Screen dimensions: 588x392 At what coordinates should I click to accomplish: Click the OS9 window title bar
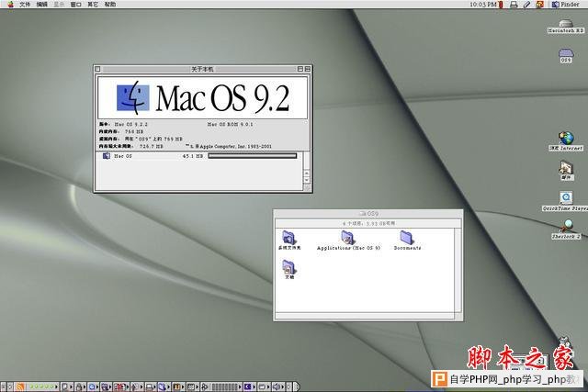coord(368,213)
